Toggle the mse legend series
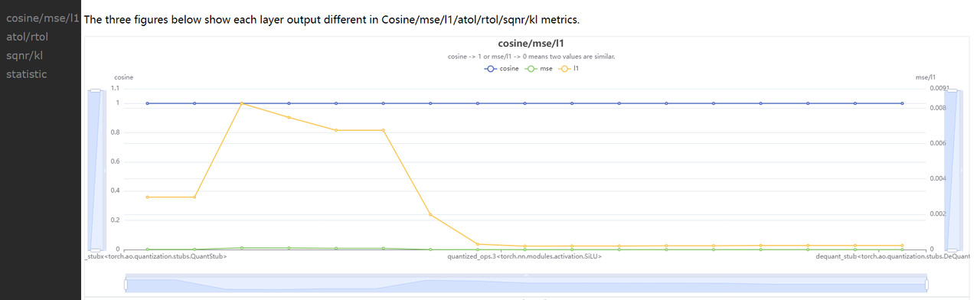The width and height of the screenshot is (980, 300). (x=540, y=69)
